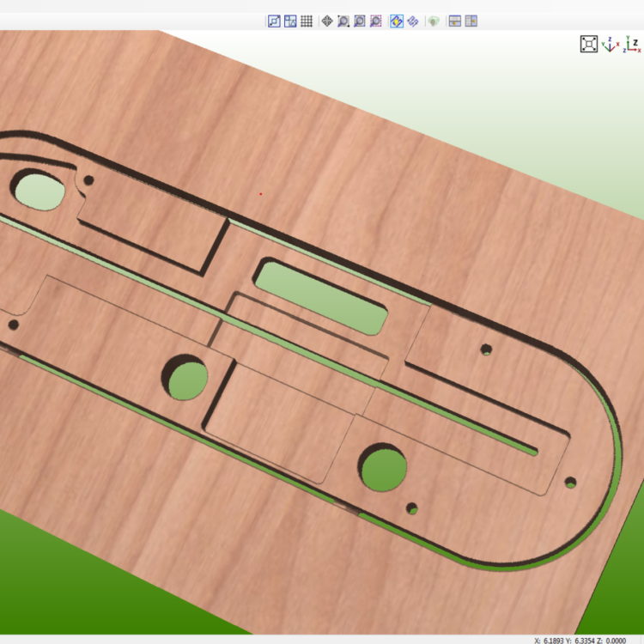Select the pan view four-arrow tool
Screen dimensions: 644x644
(327, 21)
